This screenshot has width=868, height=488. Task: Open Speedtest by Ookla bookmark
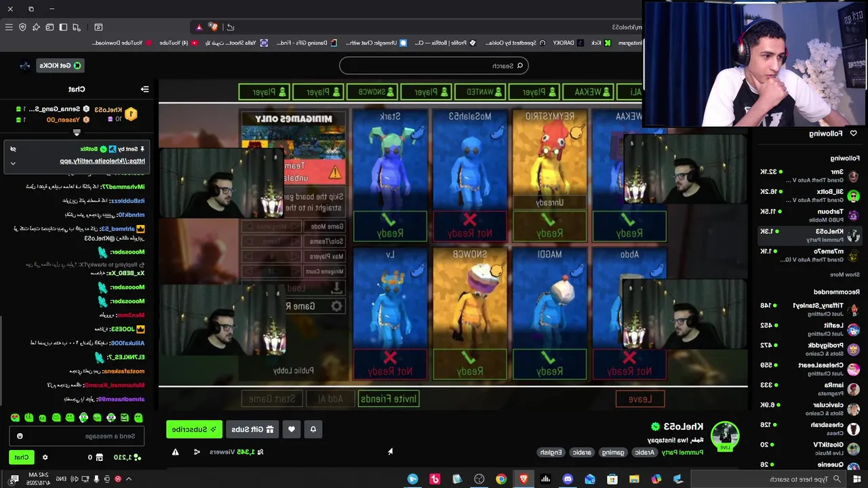pyautogui.click(x=515, y=43)
